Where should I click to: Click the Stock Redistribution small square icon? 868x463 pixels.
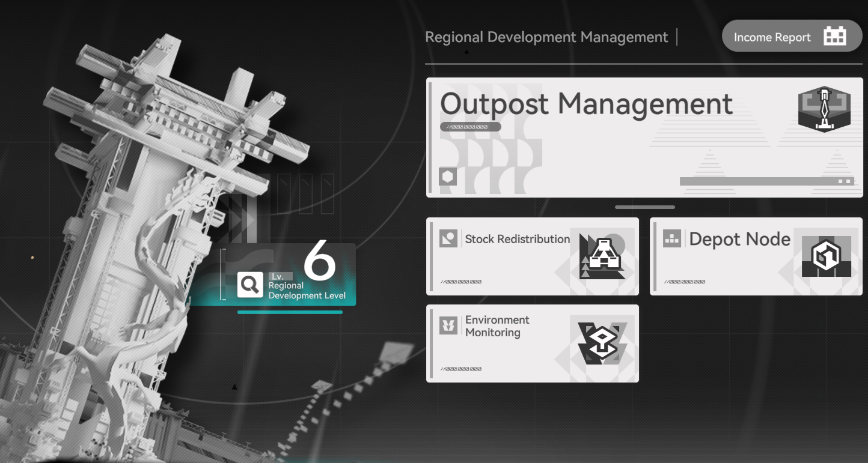point(448,238)
